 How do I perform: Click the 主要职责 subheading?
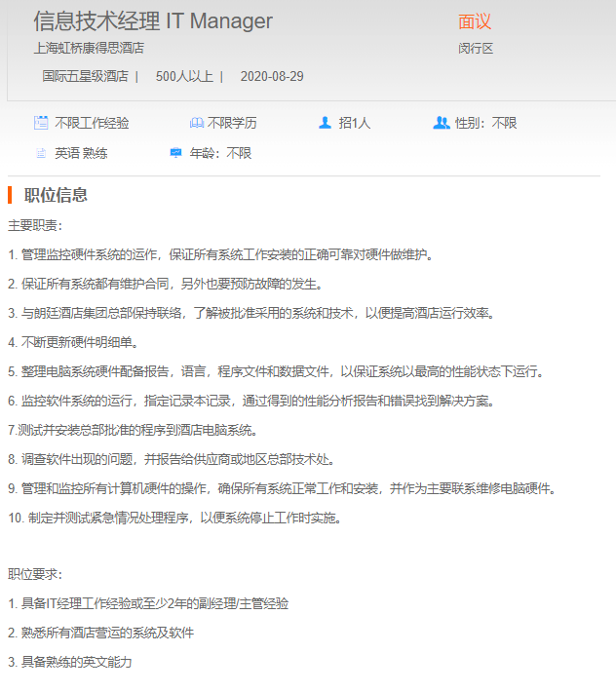pos(35,225)
